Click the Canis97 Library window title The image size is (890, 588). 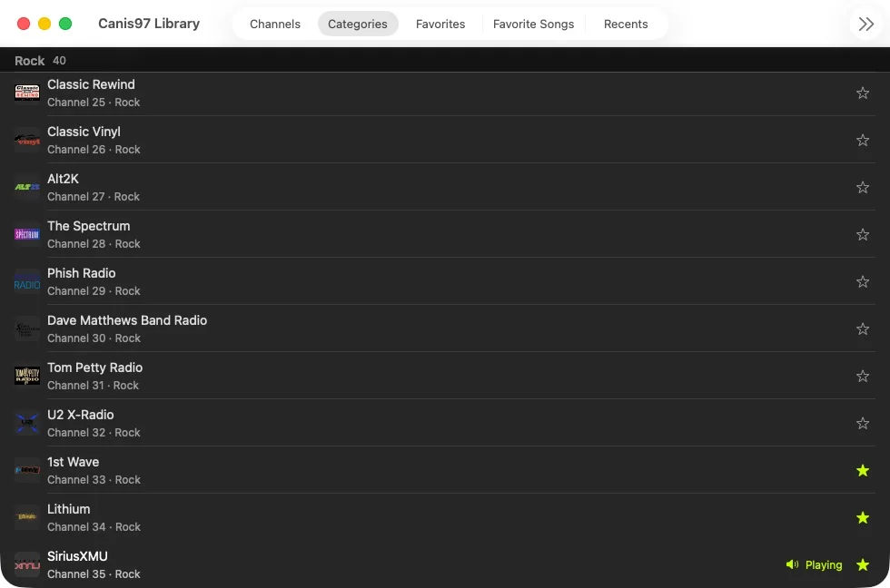point(149,24)
